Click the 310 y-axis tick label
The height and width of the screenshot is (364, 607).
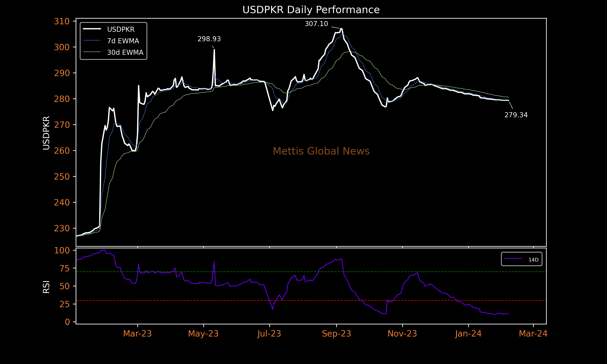click(62, 22)
